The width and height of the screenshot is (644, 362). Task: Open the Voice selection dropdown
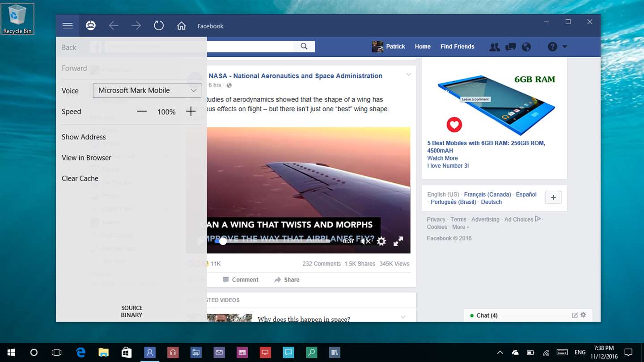[x=147, y=90]
